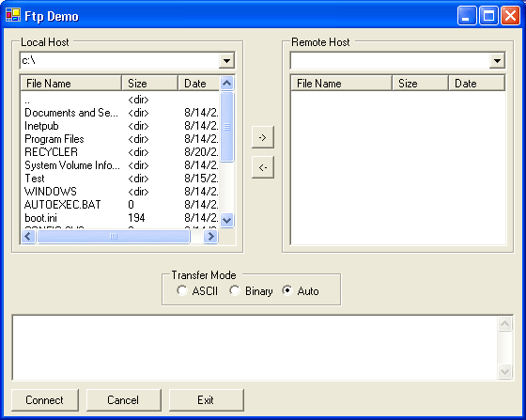Click the empty Remote Host path field
Viewport: 526px width, 420px height.
pos(390,61)
